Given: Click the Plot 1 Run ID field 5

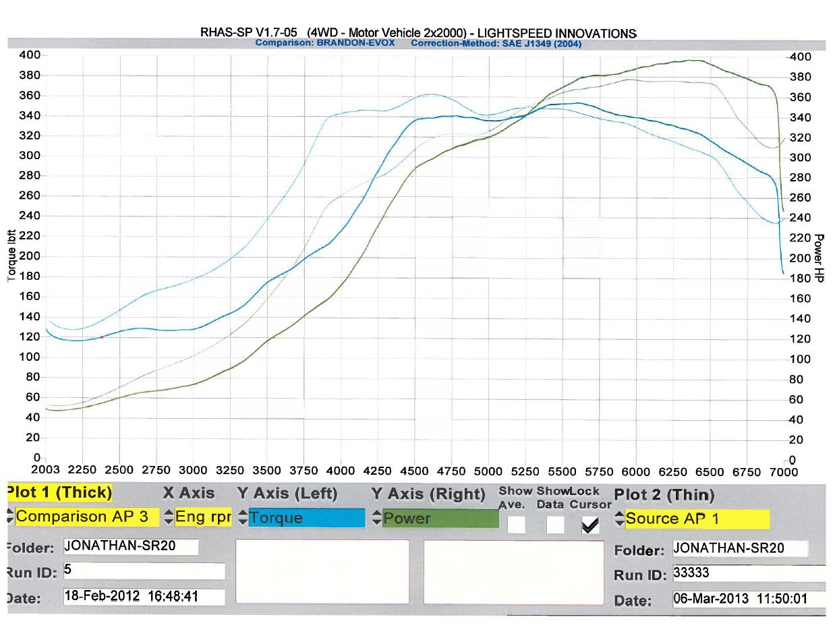Looking at the screenshot, I should point(144,571).
